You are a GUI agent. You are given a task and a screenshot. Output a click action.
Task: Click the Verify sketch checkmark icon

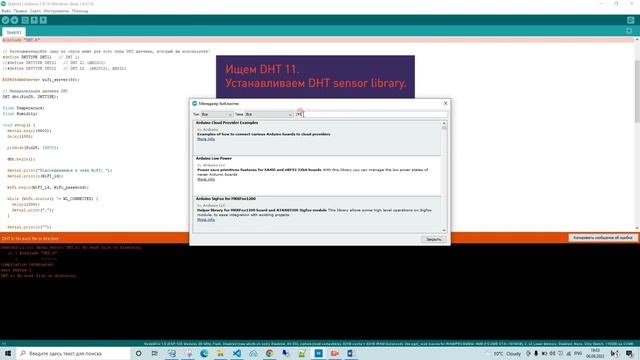(5, 20)
